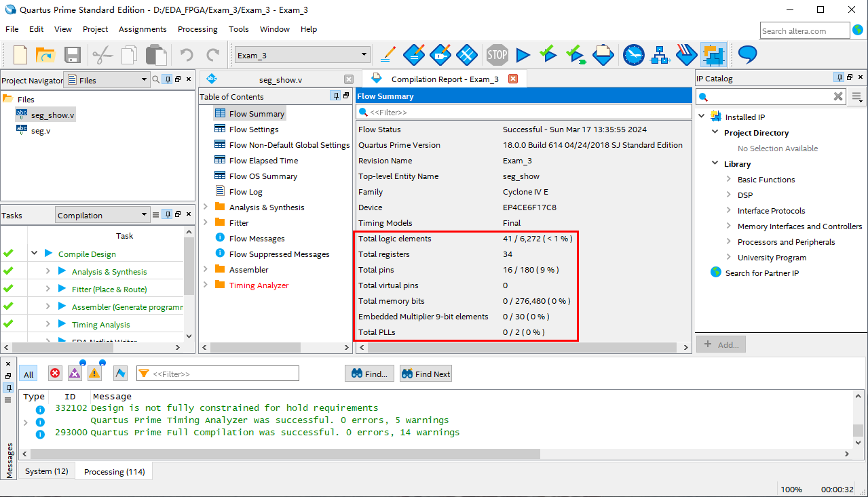Click the hierarchy diagram toolbar icon

click(660, 55)
